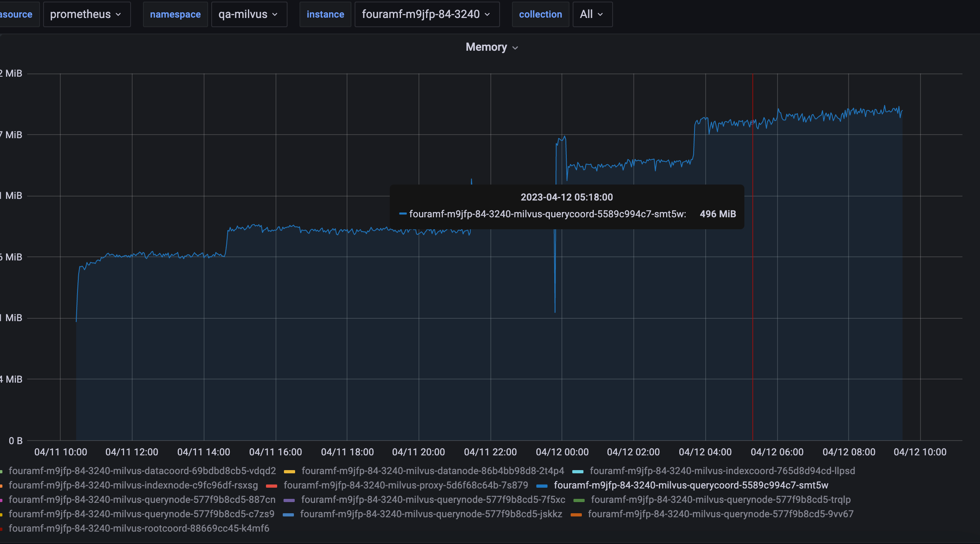Select the rootcoord-88669cc45-k4mf6 legend entry
Screen dimensions: 980x544
click(139, 528)
